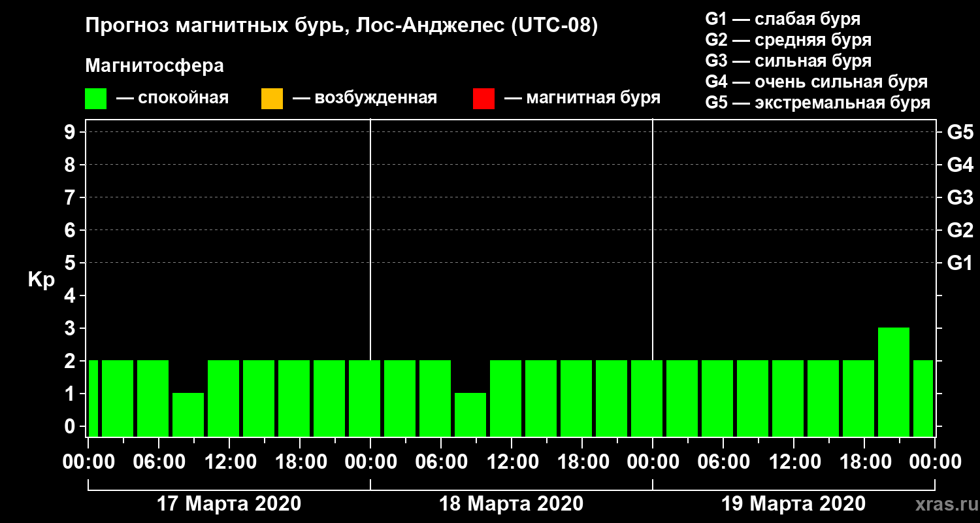Screen dimensions: 980x523
Task: Select the '19 Марта 2020' date label
Action: 794,504
